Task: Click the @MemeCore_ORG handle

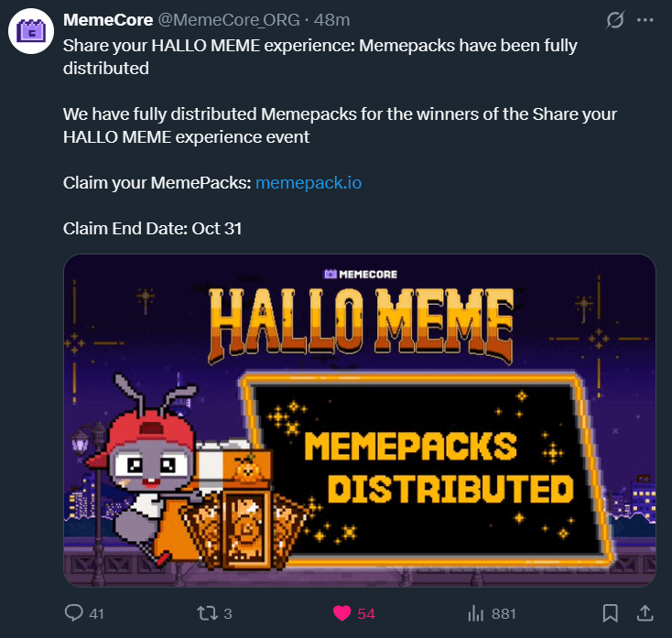Action: click(x=229, y=20)
